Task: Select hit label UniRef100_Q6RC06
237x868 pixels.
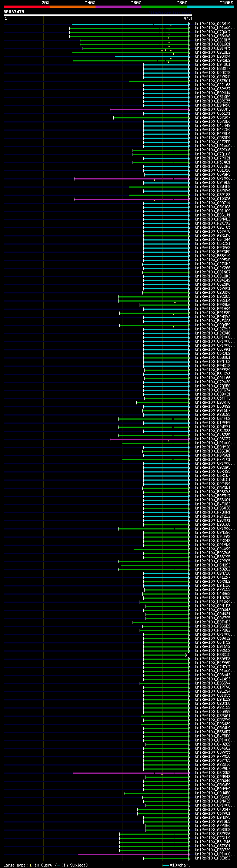Action: (213, 150)
